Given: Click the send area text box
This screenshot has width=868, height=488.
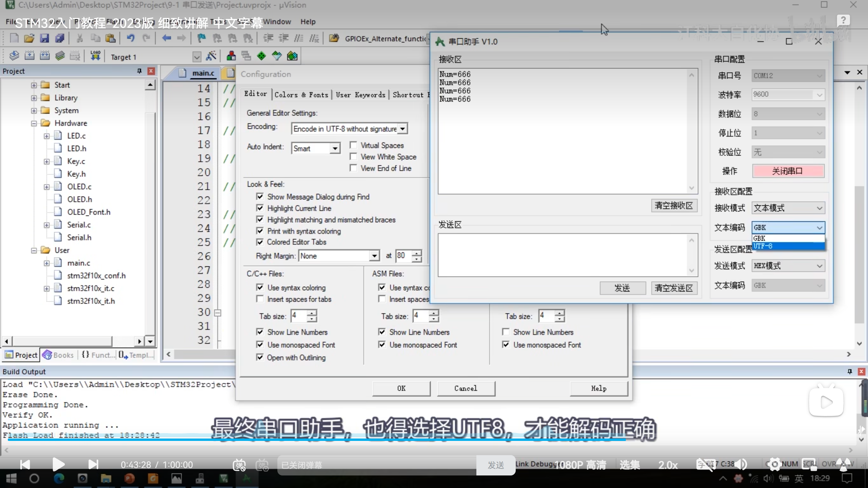Looking at the screenshot, I should pyautogui.click(x=563, y=255).
